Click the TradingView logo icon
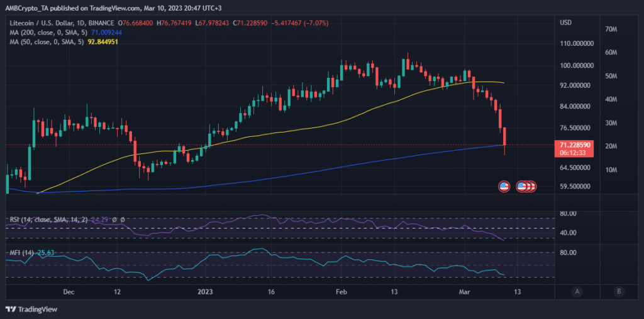Viewport: 644px width, 319px height. [11, 309]
